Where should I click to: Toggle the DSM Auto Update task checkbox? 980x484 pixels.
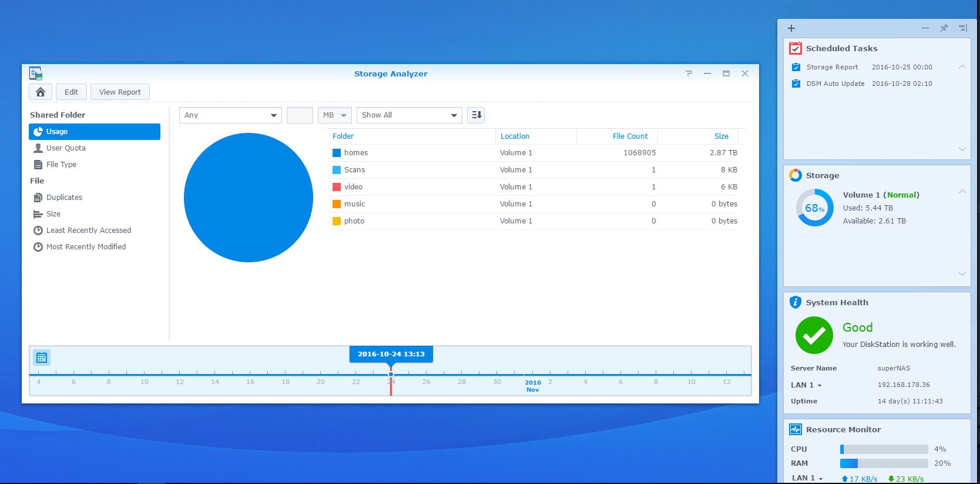pyautogui.click(x=796, y=84)
